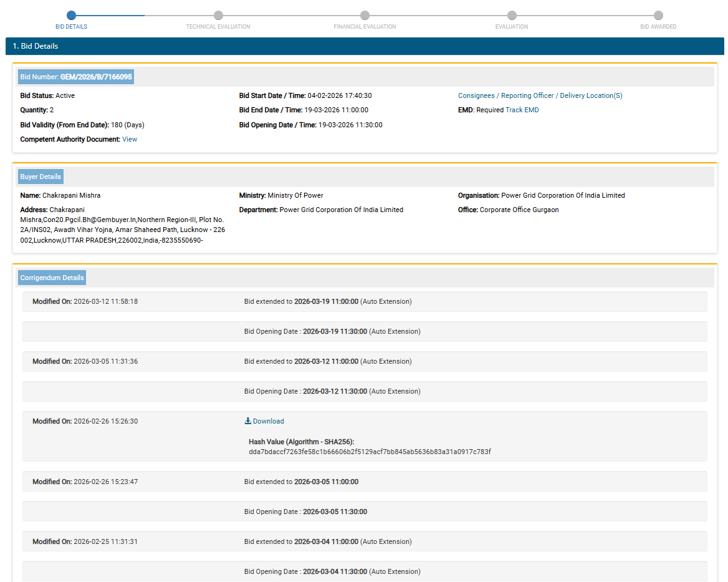The image size is (728, 582).
Task: Click the Bid Number GEM/2026/B/7166095 badge
Action: [76, 77]
